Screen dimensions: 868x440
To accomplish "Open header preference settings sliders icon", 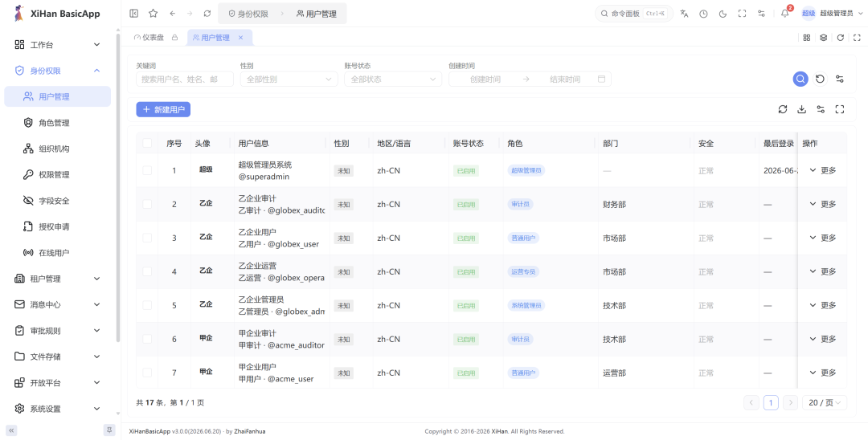I will pos(762,14).
